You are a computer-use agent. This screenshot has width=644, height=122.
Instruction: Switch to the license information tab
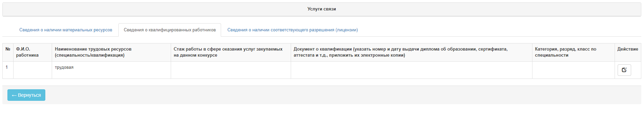(x=292, y=30)
